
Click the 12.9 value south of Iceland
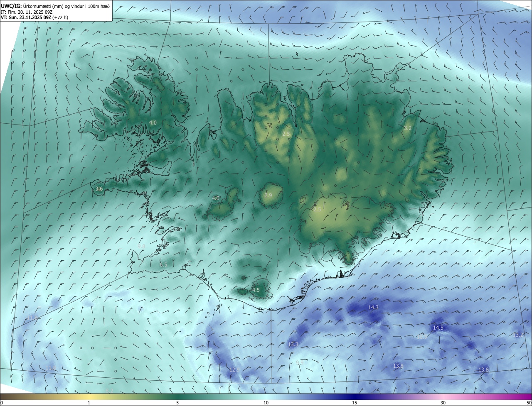coord(234,369)
